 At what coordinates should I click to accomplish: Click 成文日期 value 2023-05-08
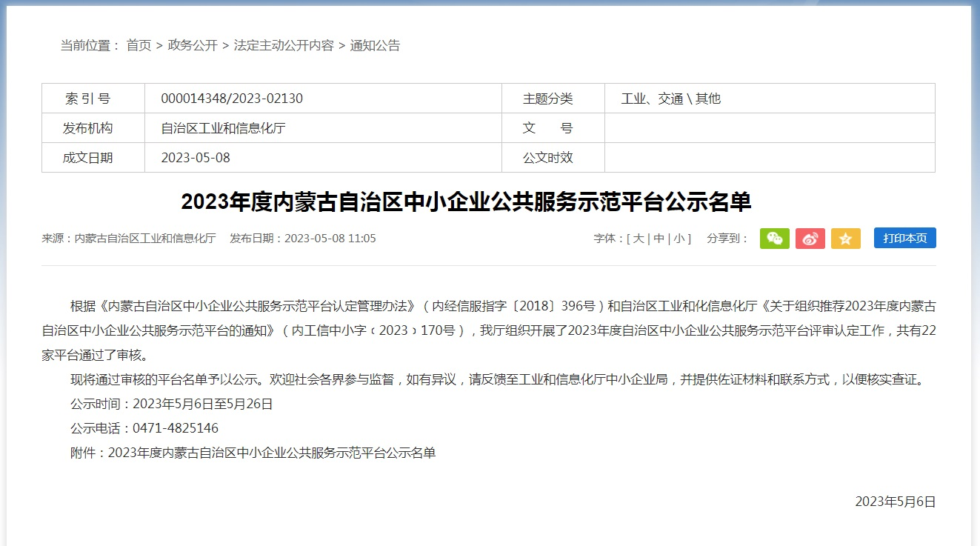[x=196, y=158]
